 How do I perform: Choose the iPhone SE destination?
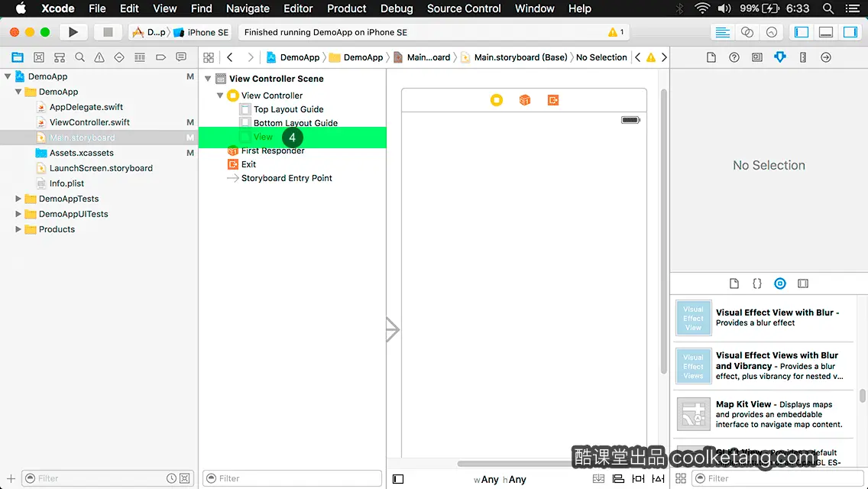coord(202,32)
